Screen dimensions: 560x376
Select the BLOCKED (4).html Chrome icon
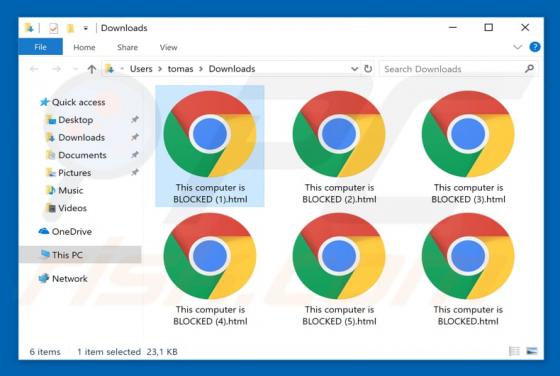click(210, 256)
